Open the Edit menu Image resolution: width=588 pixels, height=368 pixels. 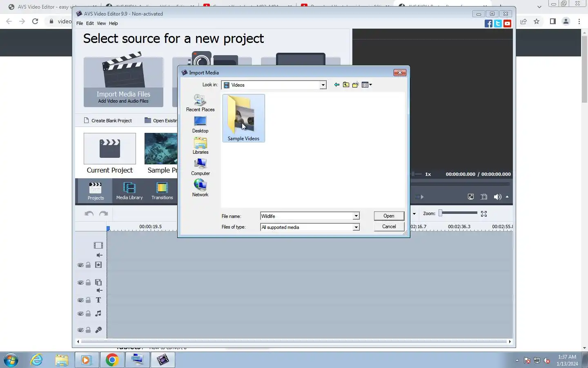(90, 23)
